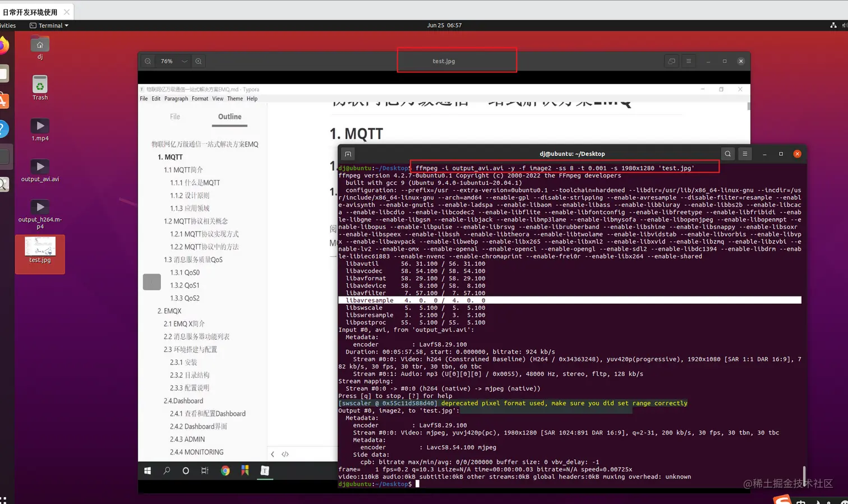The height and width of the screenshot is (504, 848).
Task: Open the Help menu in Typora
Action: (x=252, y=99)
